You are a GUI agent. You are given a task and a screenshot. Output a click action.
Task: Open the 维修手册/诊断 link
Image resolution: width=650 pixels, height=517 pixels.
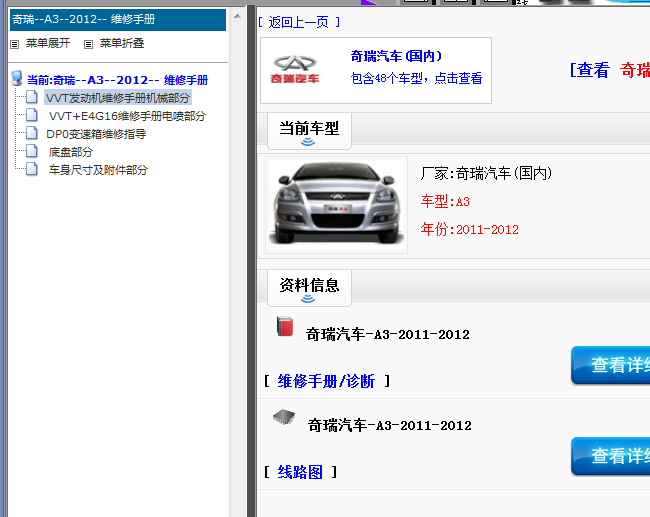pyautogui.click(x=326, y=381)
